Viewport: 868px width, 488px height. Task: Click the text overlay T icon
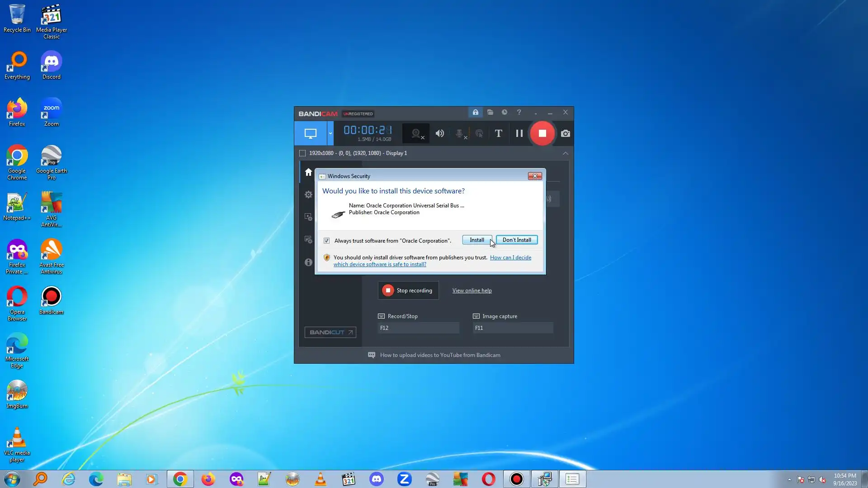point(498,133)
